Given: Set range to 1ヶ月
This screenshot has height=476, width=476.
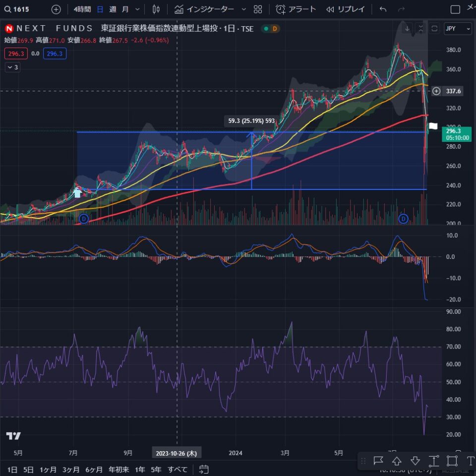Looking at the screenshot, I should coord(48,470).
